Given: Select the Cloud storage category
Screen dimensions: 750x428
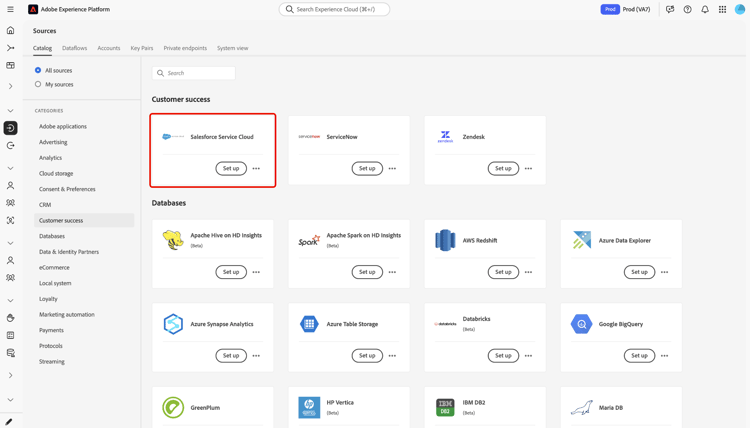Looking at the screenshot, I should (56, 174).
